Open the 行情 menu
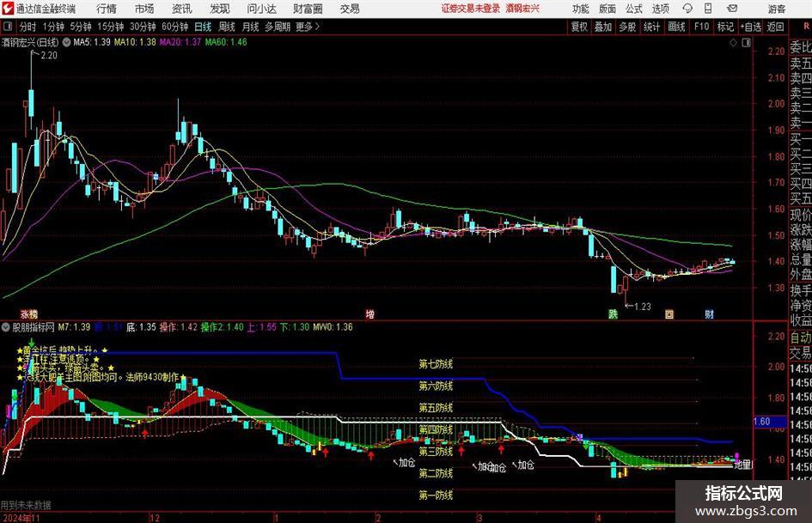Viewport: 812px width, 523px height. [107, 9]
